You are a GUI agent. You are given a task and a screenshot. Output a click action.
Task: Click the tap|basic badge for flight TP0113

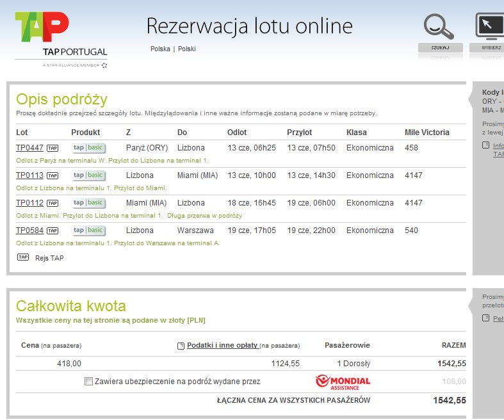[88, 175]
